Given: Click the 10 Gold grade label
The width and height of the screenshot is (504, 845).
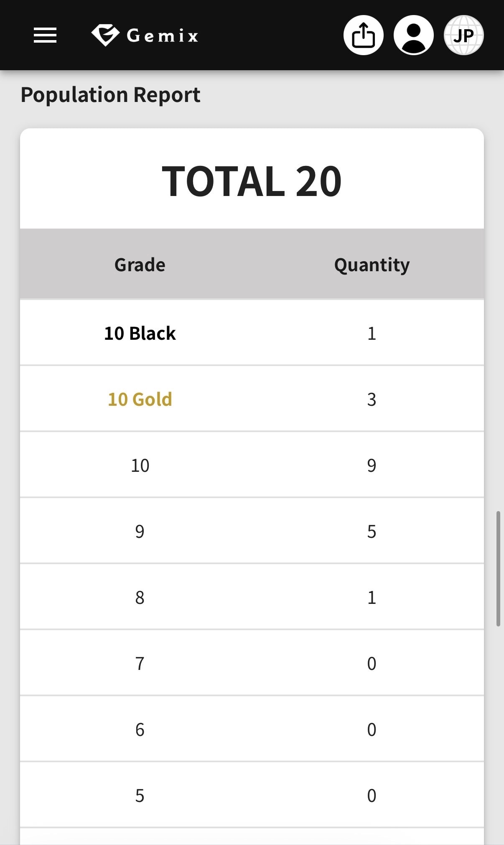Looking at the screenshot, I should [x=140, y=399].
